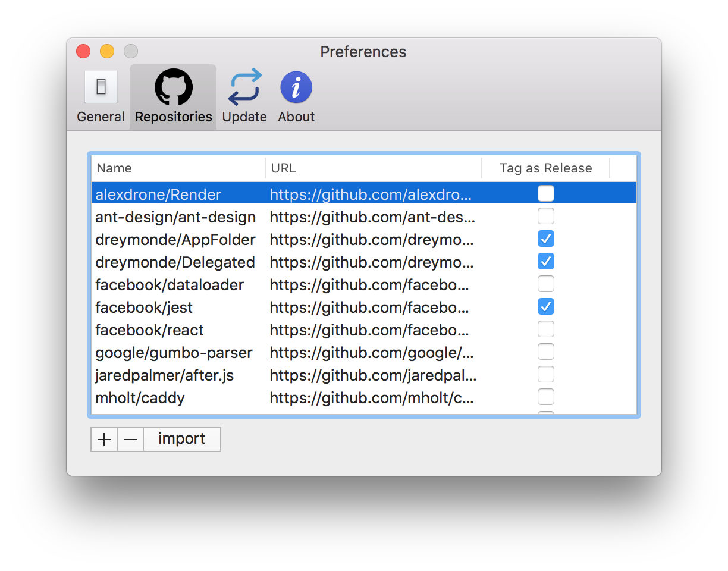This screenshot has width=728, height=571.
Task: Select the facebook/react name cell
Action: coord(149,330)
